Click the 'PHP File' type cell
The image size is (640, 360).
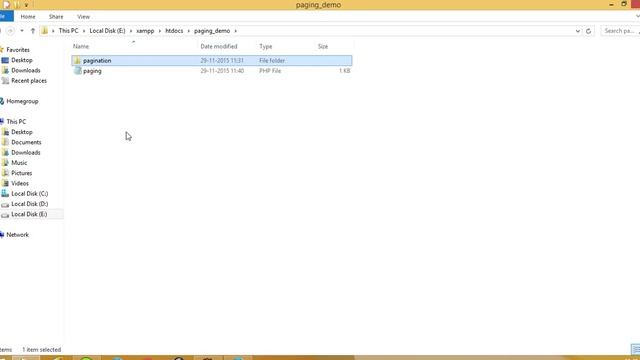(x=270, y=71)
